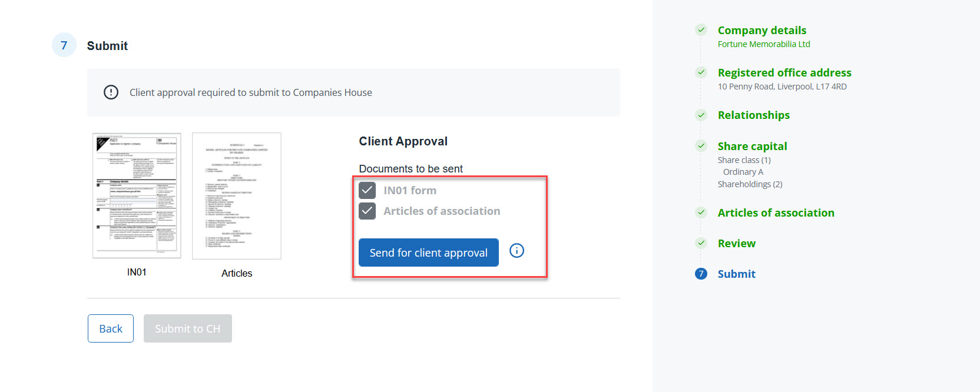This screenshot has height=392, width=980.
Task: Click the checkmark icon next to Share capital
Action: coord(701,146)
